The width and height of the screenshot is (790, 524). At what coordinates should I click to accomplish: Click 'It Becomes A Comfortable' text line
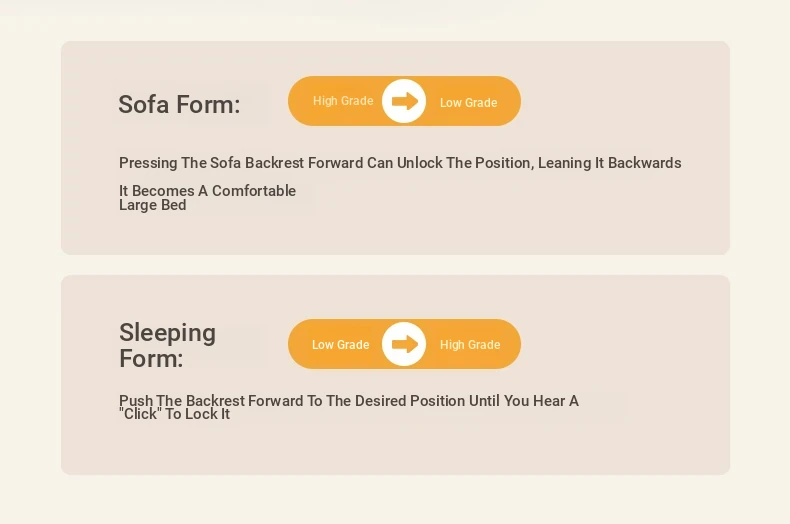click(x=208, y=191)
